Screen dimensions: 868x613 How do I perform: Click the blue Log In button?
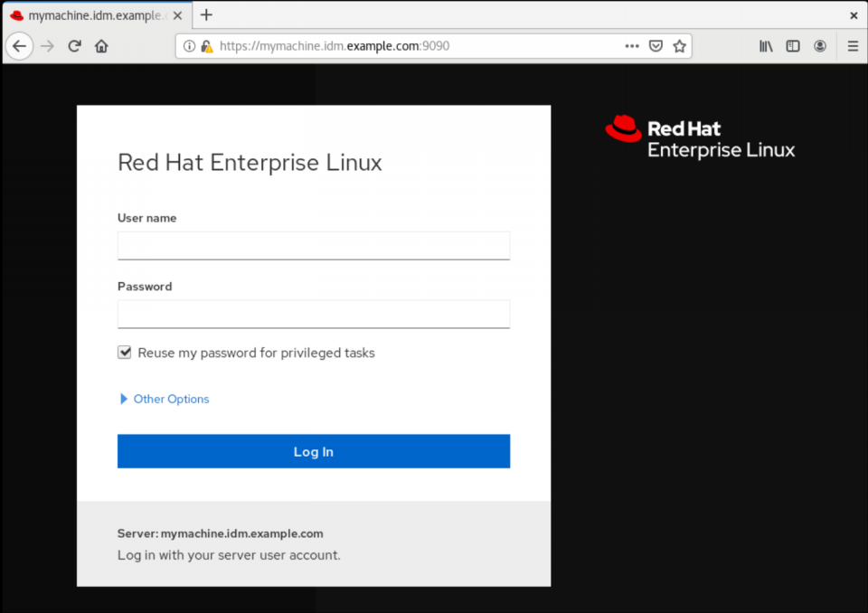(314, 451)
